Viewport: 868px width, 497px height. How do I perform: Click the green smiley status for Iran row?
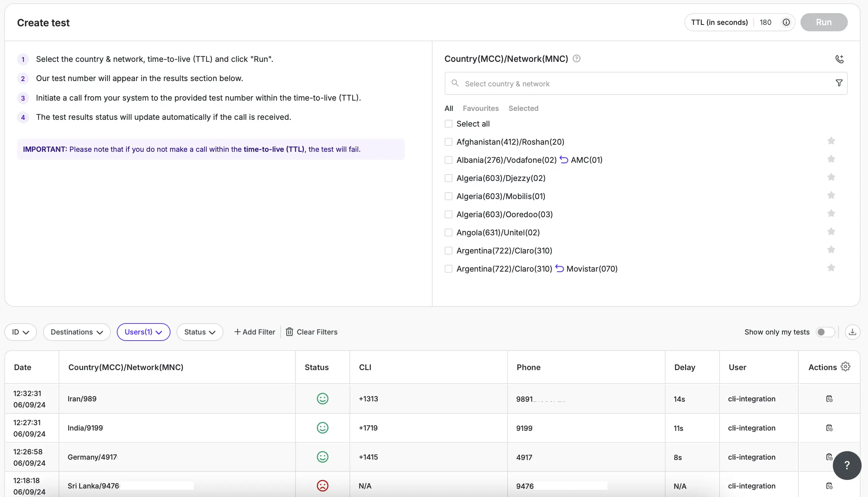coord(322,399)
